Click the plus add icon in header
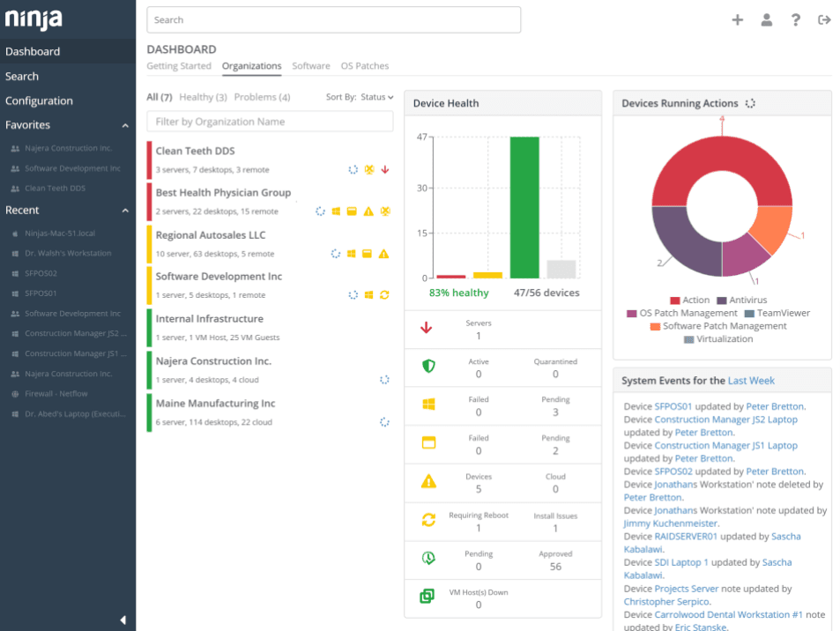This screenshot has width=840, height=631. point(738,19)
